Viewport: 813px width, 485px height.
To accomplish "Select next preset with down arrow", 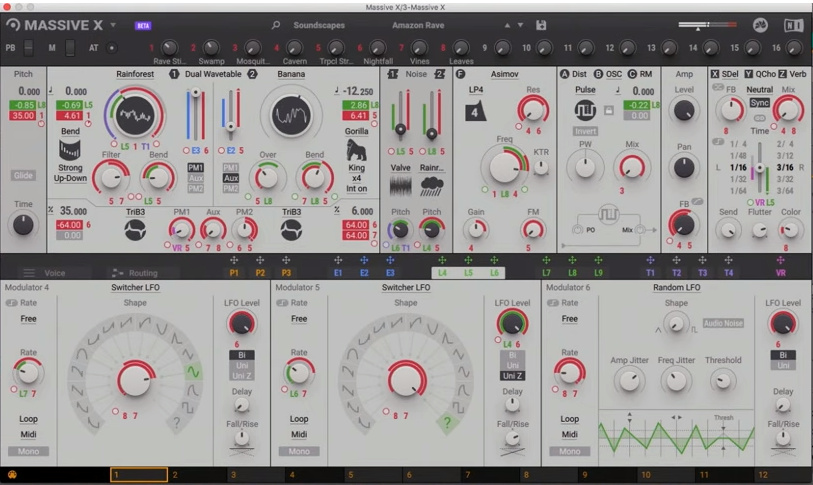I will (520, 25).
